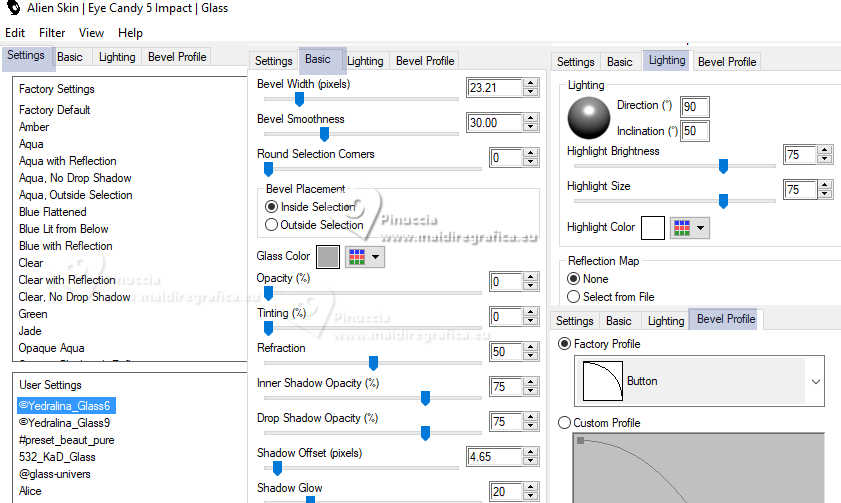841x503 pixels.
Task: Click the Bevel Smoothness slider handle
Action: [324, 134]
